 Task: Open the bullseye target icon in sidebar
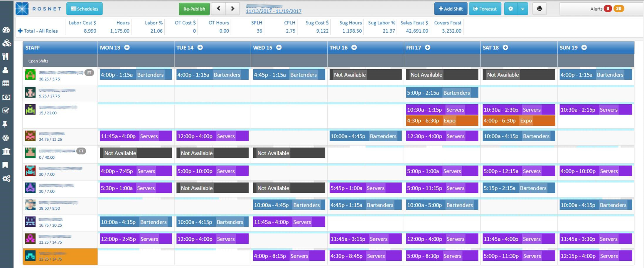(x=6, y=138)
